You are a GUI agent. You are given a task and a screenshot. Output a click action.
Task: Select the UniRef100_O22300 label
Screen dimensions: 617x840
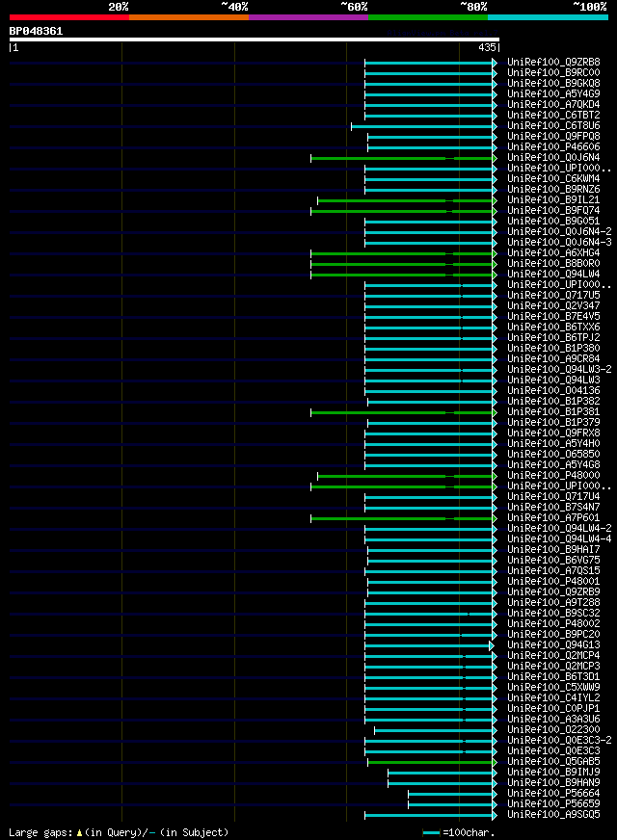(553, 730)
